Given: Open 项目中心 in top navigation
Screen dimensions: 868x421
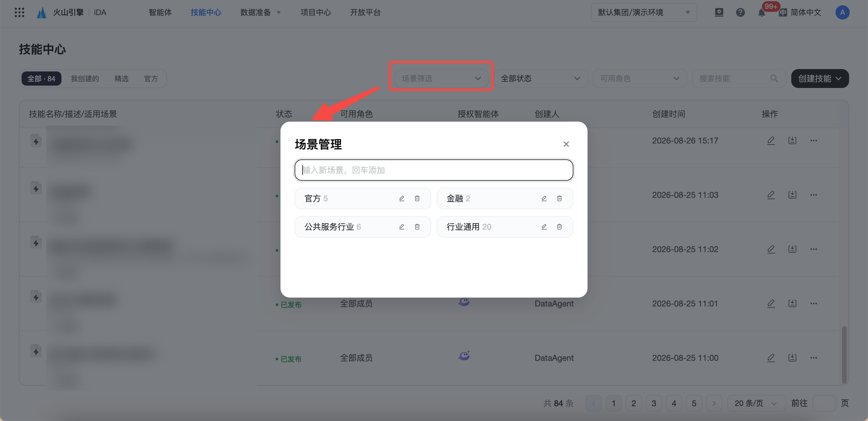Looking at the screenshot, I should pos(315,12).
